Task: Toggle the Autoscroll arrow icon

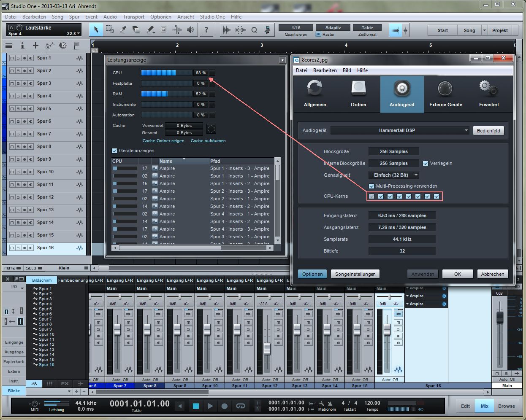Action: tap(395, 30)
